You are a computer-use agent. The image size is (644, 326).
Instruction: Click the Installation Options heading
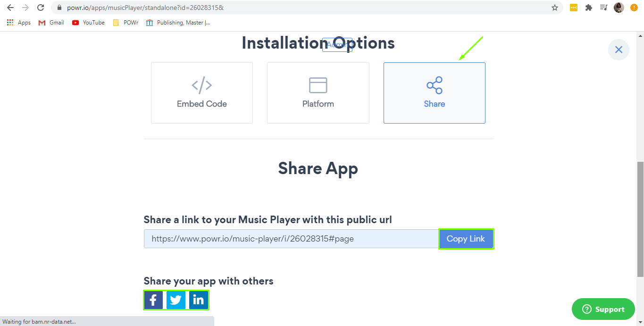click(x=318, y=43)
